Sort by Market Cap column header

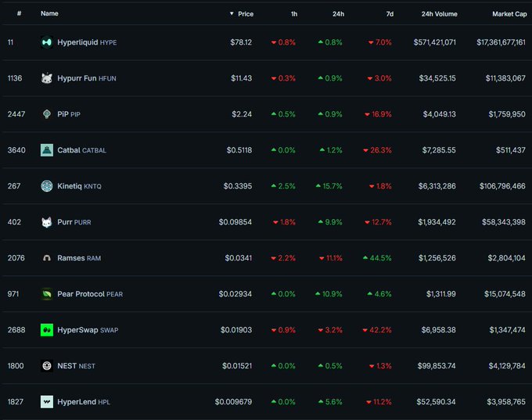pyautogui.click(x=509, y=14)
